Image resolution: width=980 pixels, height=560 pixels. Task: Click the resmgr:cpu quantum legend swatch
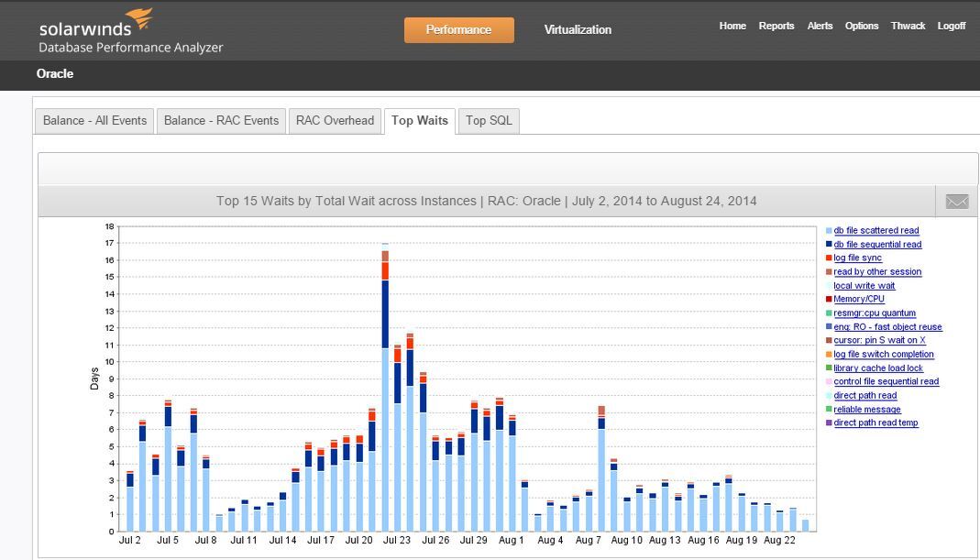828,313
